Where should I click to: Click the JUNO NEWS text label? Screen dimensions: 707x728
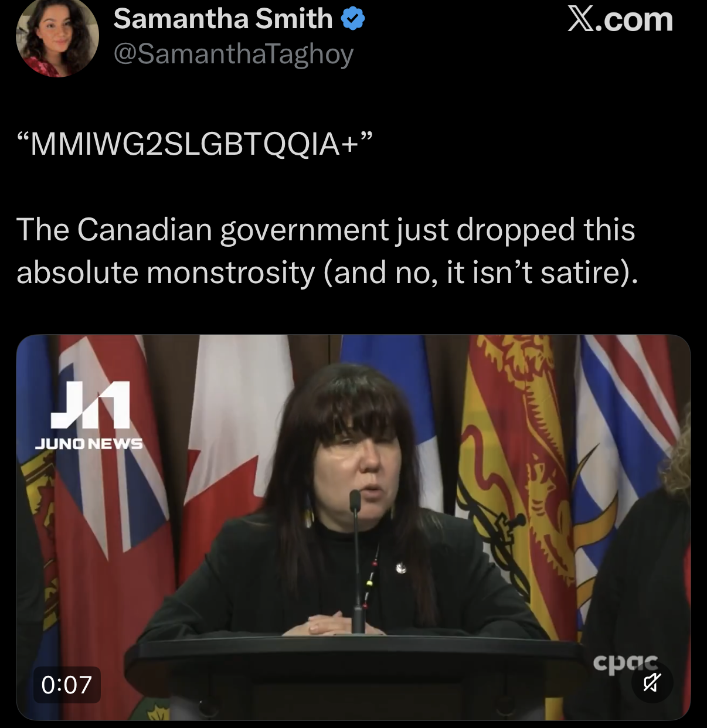(89, 443)
